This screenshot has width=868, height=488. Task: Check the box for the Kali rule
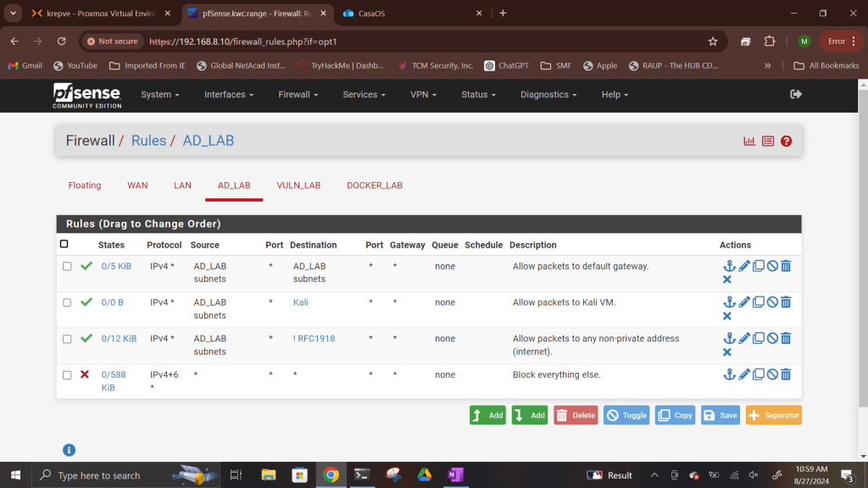tap(67, 302)
